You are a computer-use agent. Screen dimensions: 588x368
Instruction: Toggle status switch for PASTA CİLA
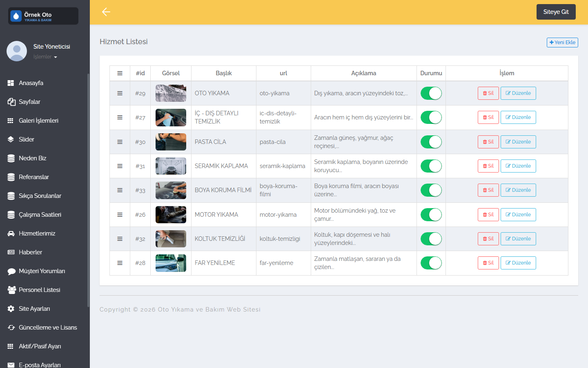tap(431, 142)
